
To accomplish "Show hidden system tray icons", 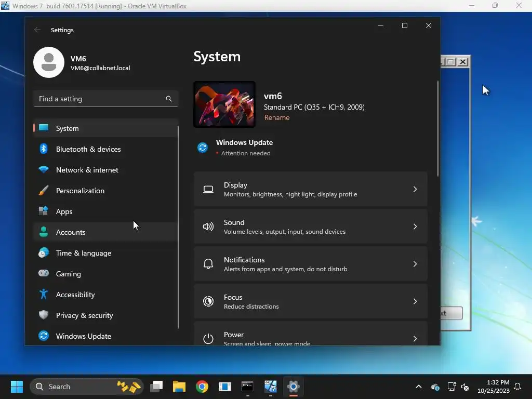I will pos(419,387).
